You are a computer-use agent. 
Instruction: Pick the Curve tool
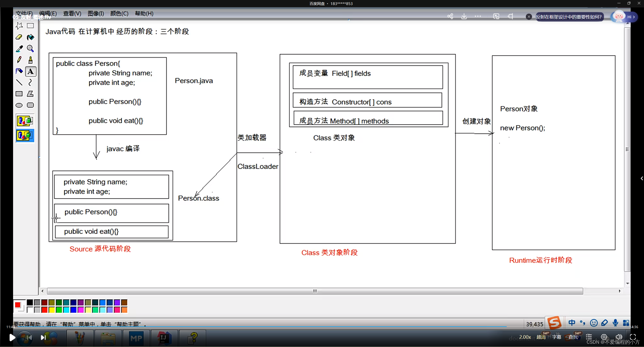(30, 82)
